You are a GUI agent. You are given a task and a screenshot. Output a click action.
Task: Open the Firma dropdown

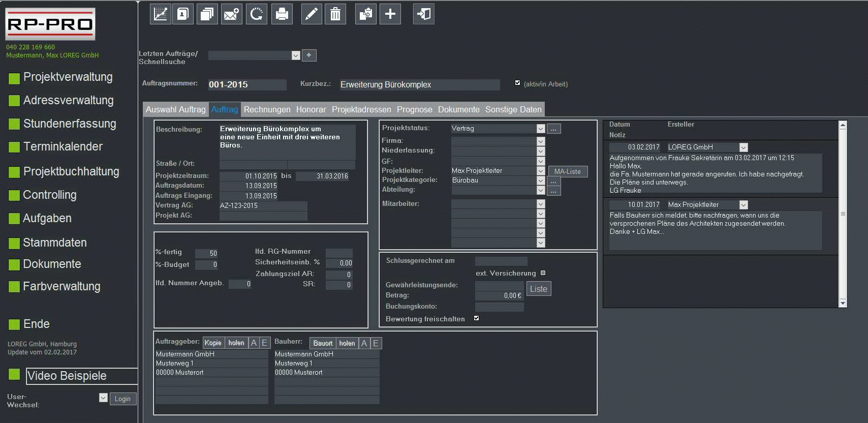(x=541, y=141)
